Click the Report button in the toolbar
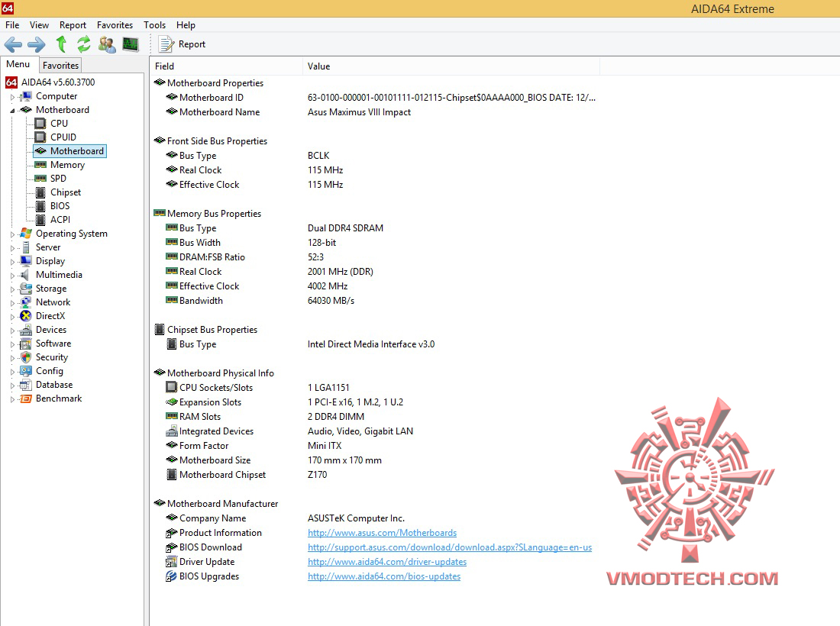 point(183,44)
